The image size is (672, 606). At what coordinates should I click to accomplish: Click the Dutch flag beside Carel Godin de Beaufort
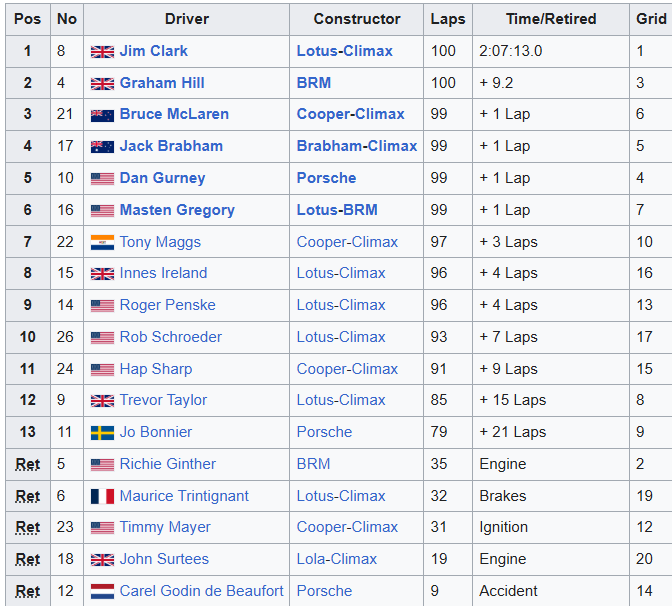pyautogui.click(x=102, y=591)
